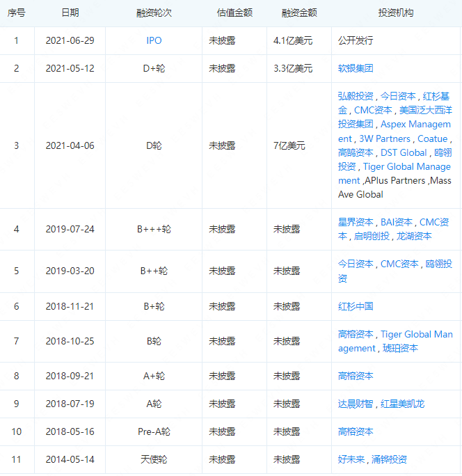Open 3W Partners investor link
Image resolution: width=462 pixels, height=476 pixels.
tap(385, 138)
